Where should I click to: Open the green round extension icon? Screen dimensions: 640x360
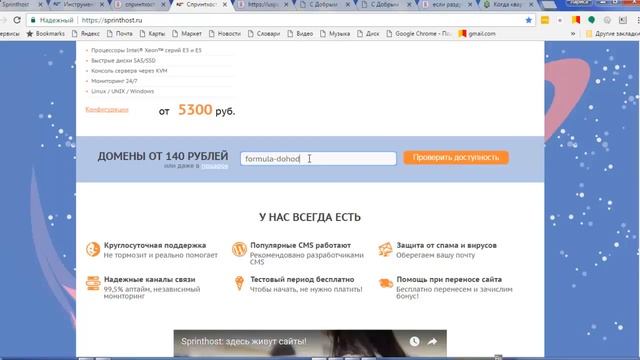click(591, 20)
